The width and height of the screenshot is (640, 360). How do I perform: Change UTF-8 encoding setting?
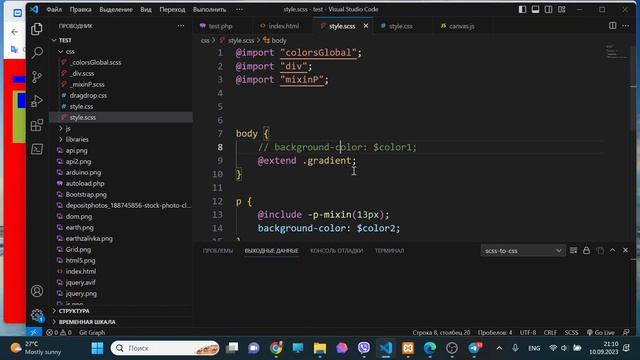[528, 332]
